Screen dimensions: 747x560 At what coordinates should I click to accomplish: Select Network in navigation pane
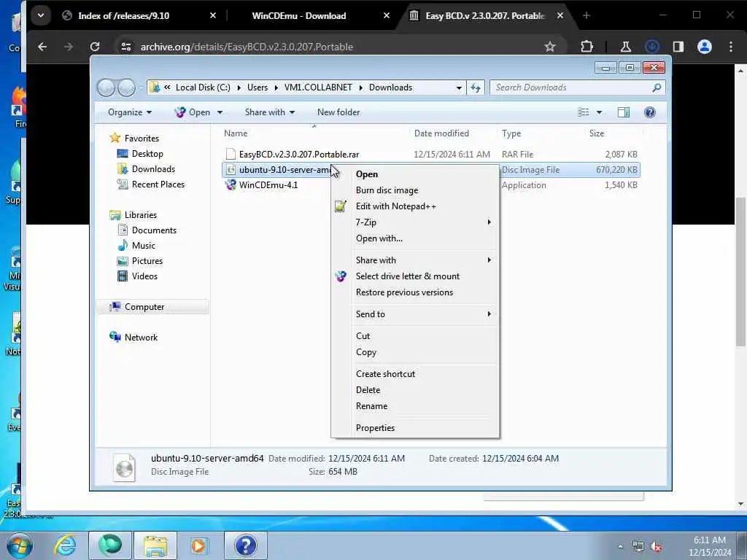click(141, 338)
